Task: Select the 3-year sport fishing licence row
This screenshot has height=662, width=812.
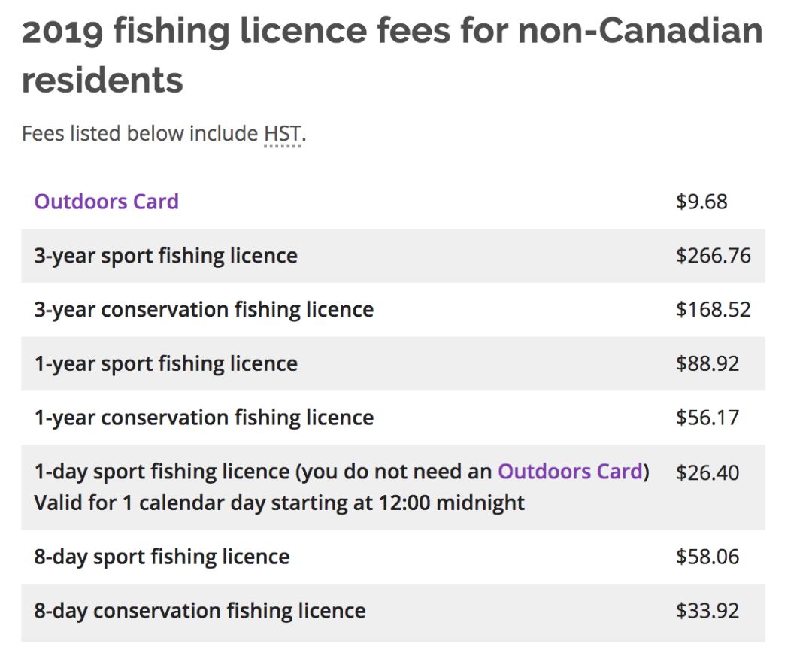Action: (x=393, y=255)
